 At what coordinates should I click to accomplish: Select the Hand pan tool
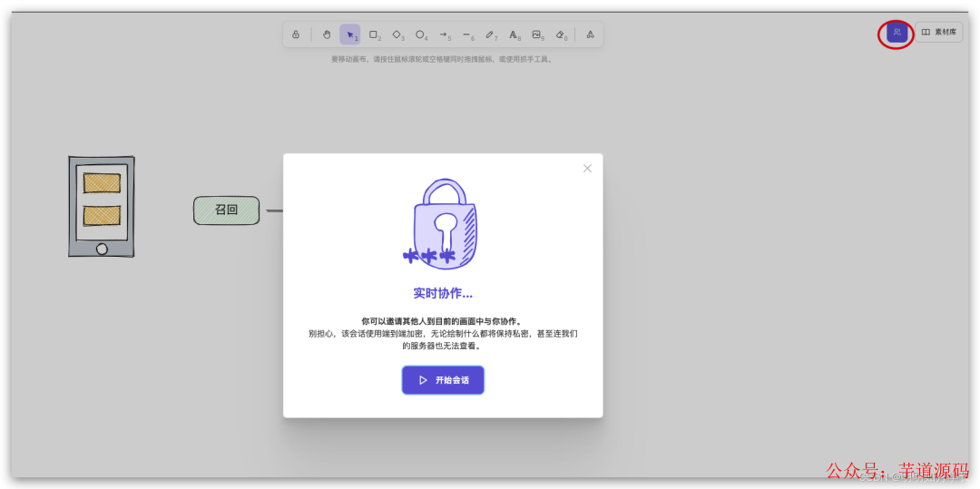[327, 34]
